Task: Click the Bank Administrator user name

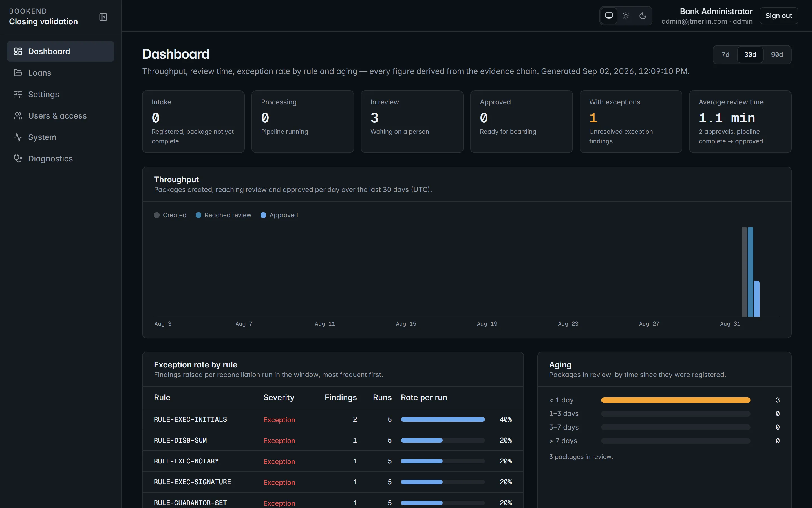Action: pyautogui.click(x=716, y=11)
